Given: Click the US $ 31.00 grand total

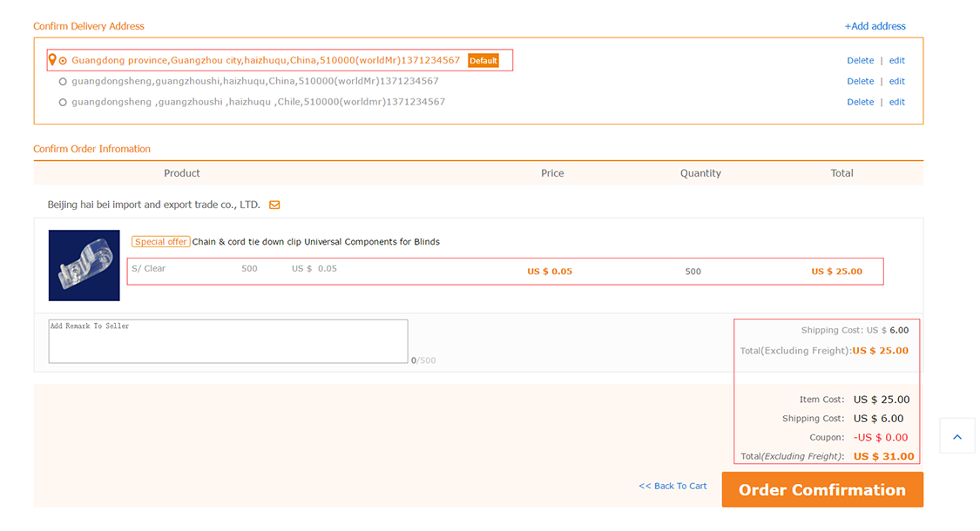Looking at the screenshot, I should pyautogui.click(x=884, y=456).
